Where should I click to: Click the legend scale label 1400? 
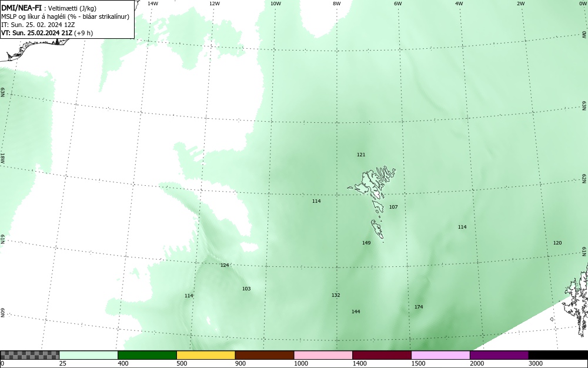[x=360, y=363]
